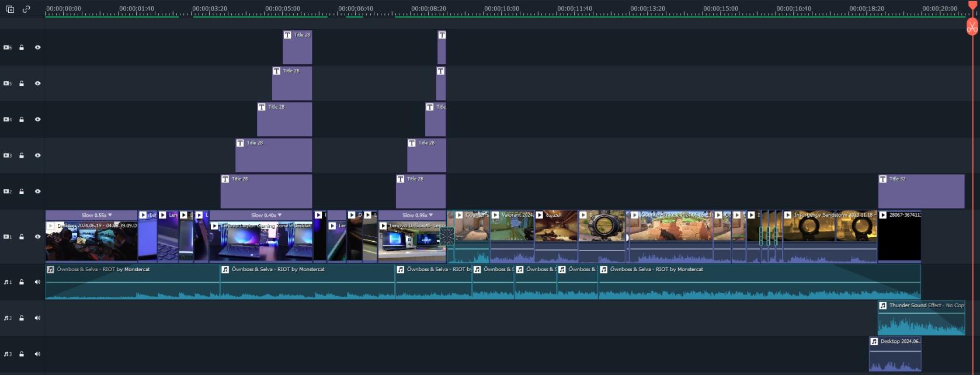Select the first Title 28 clip on track 5
The width and height of the screenshot is (980, 375).
point(291,84)
